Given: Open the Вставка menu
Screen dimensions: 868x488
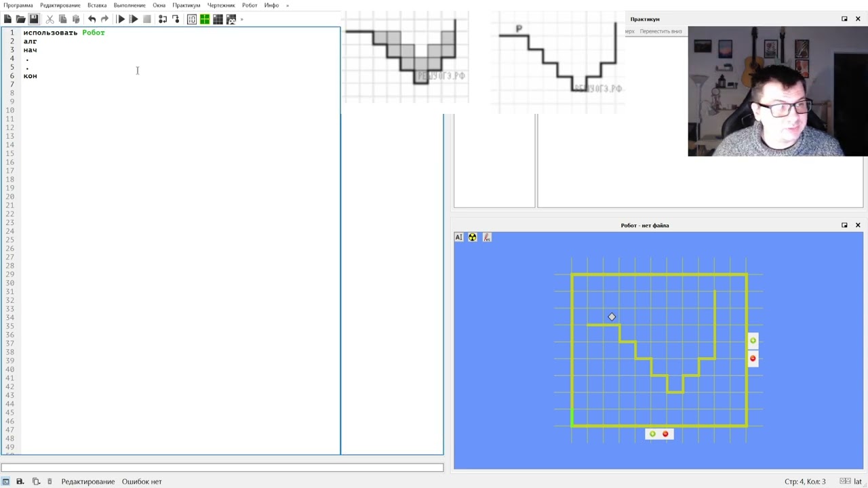Looking at the screenshot, I should [97, 5].
